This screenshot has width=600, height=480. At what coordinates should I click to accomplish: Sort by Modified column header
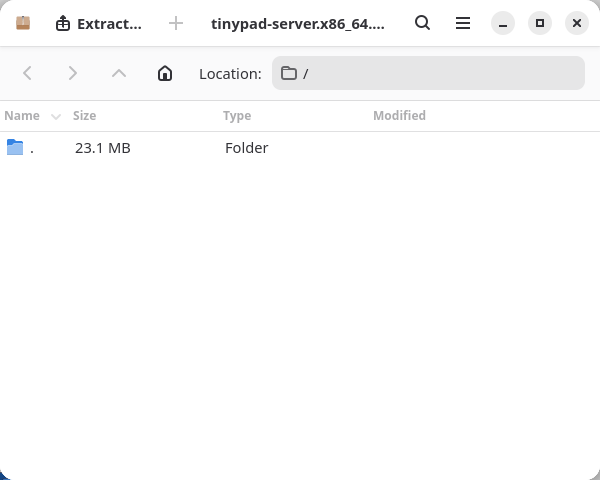click(x=399, y=116)
